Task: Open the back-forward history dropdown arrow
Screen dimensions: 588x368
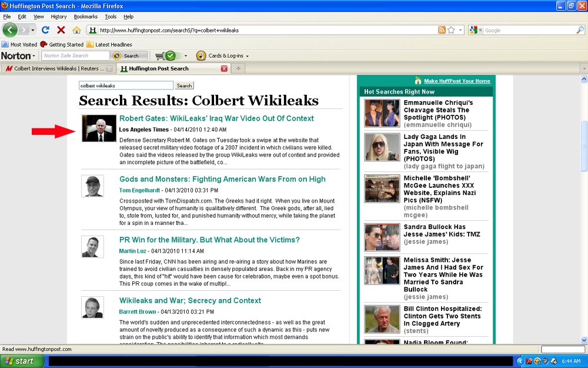Action: 33,30
